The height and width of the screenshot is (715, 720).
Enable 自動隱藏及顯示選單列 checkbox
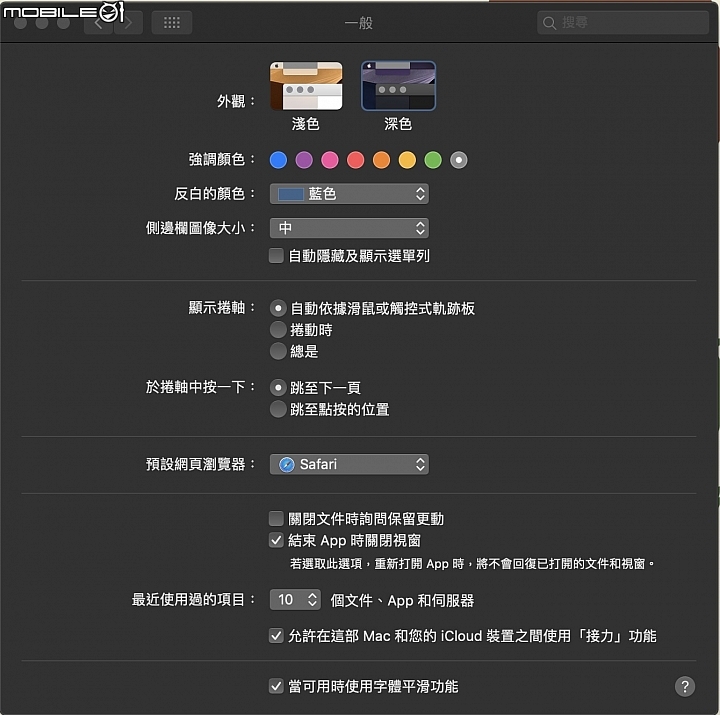coord(276,256)
